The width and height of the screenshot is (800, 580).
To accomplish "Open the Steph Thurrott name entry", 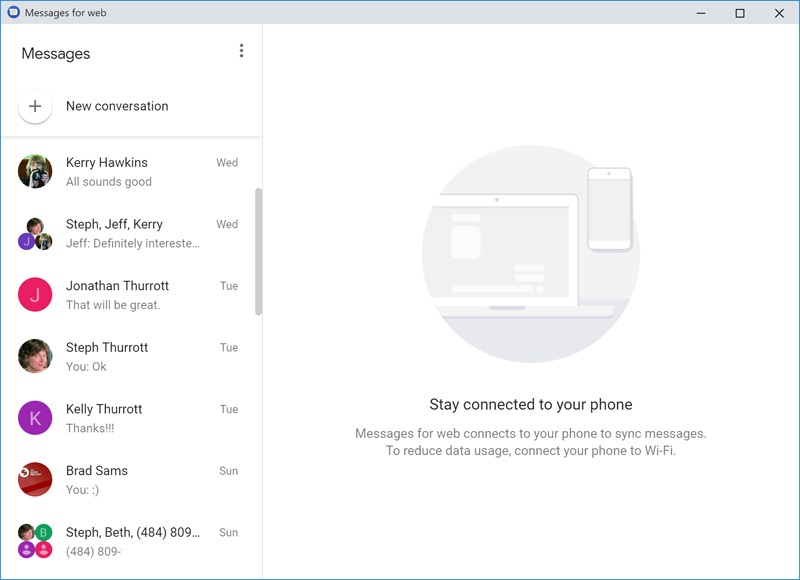I will point(107,347).
